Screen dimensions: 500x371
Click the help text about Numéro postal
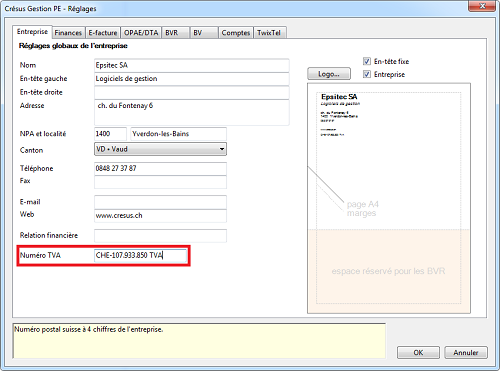(x=89, y=329)
